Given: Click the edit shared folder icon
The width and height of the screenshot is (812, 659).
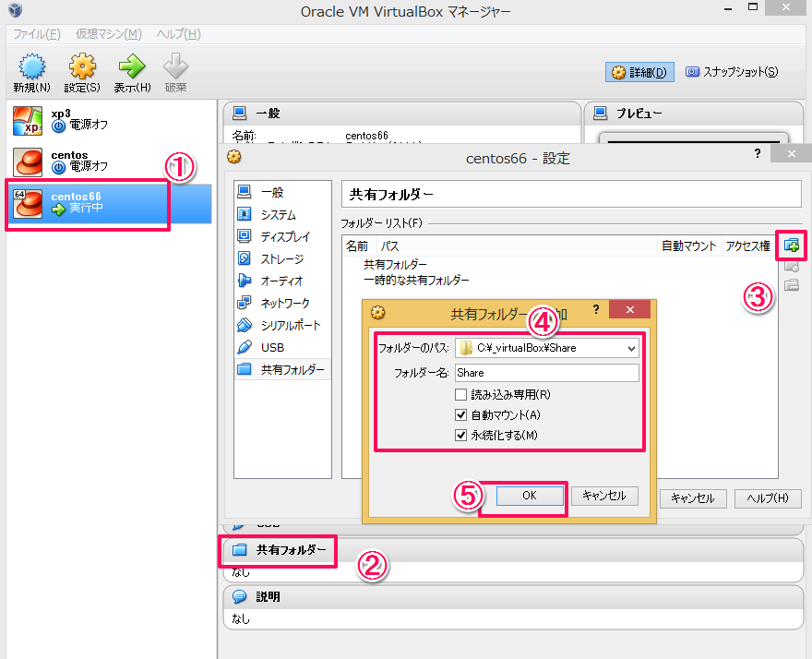Looking at the screenshot, I should point(792,266).
